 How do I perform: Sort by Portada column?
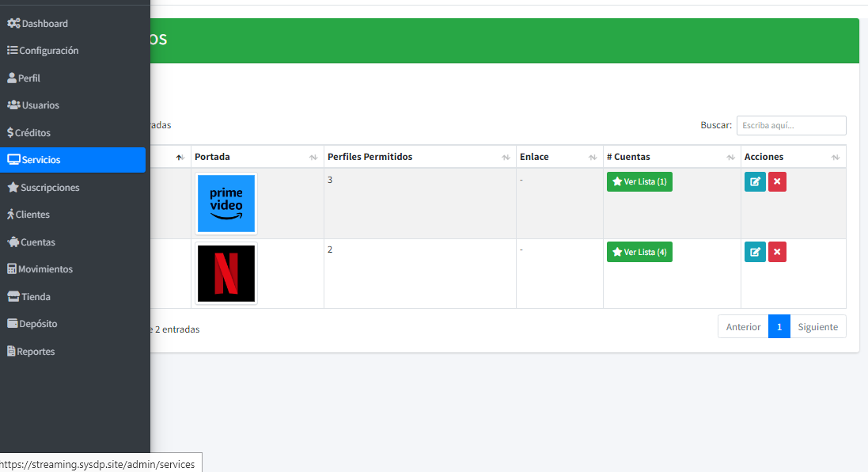pos(257,157)
